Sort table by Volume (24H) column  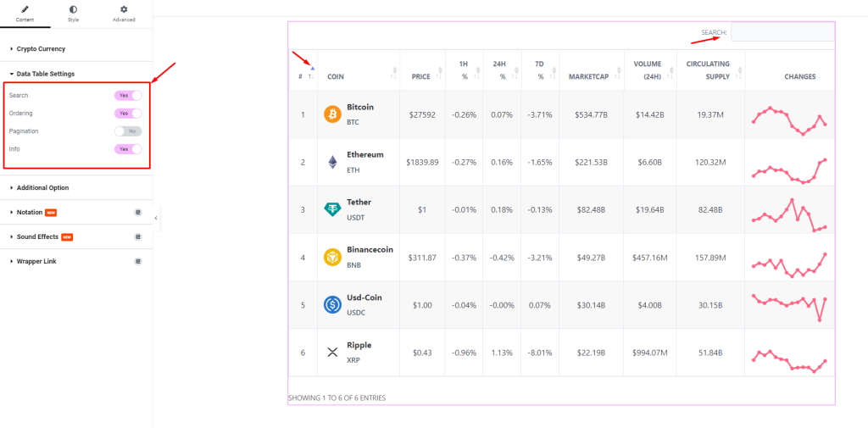click(650, 69)
